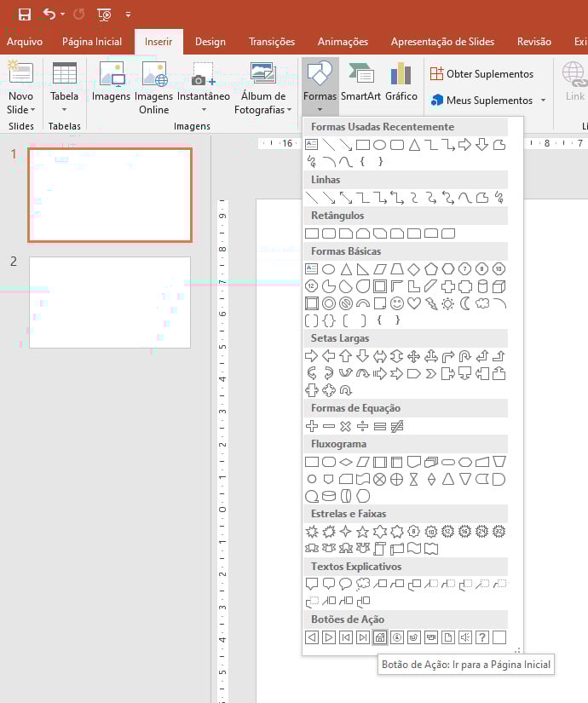Click the Save icon in quick access toolbar
The height and width of the screenshot is (703, 588).
(24, 14)
